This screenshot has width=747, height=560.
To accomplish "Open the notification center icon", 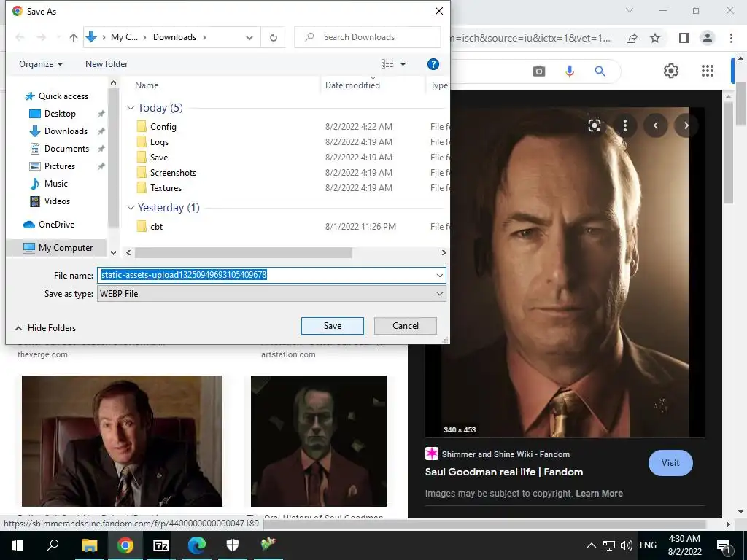I will (x=724, y=545).
